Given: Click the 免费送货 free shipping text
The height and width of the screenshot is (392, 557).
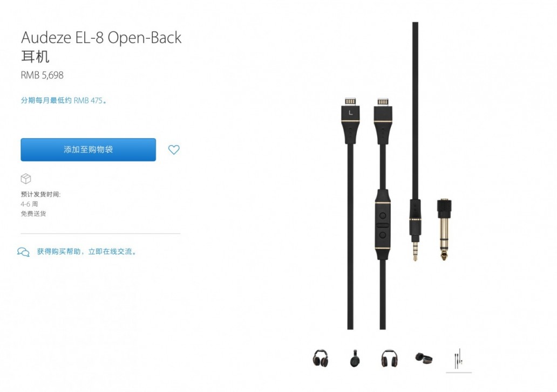Looking at the screenshot, I should pos(33,214).
